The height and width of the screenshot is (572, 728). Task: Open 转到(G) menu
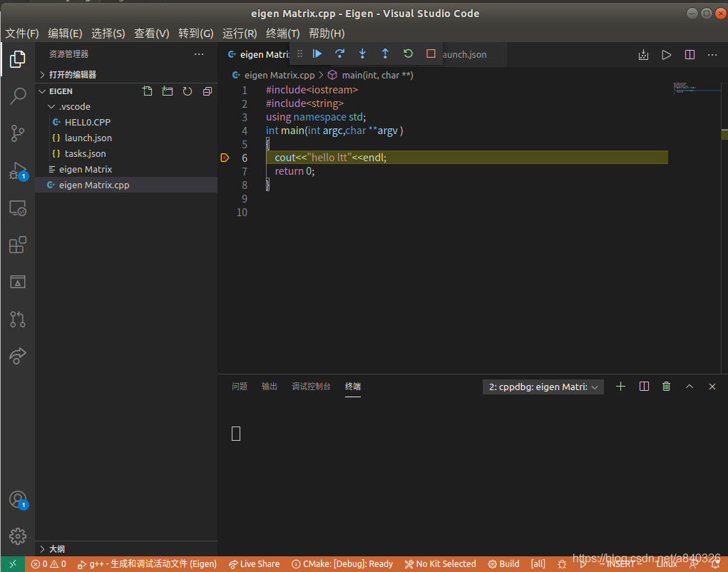[x=196, y=34]
